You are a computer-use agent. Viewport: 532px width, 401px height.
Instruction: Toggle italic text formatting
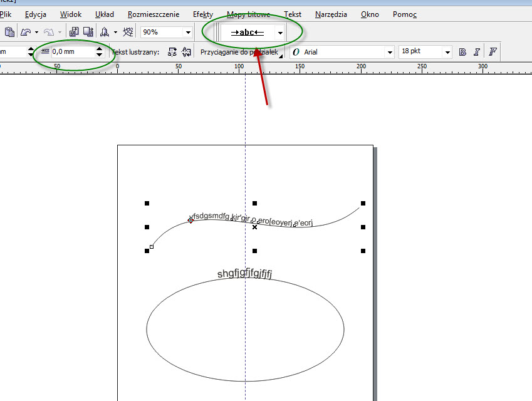click(x=477, y=52)
